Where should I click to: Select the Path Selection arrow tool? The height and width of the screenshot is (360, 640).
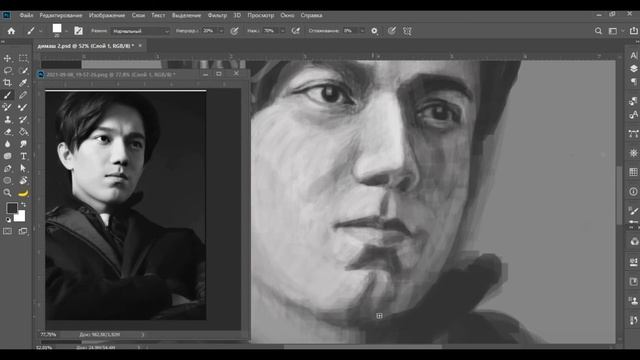tap(23, 169)
